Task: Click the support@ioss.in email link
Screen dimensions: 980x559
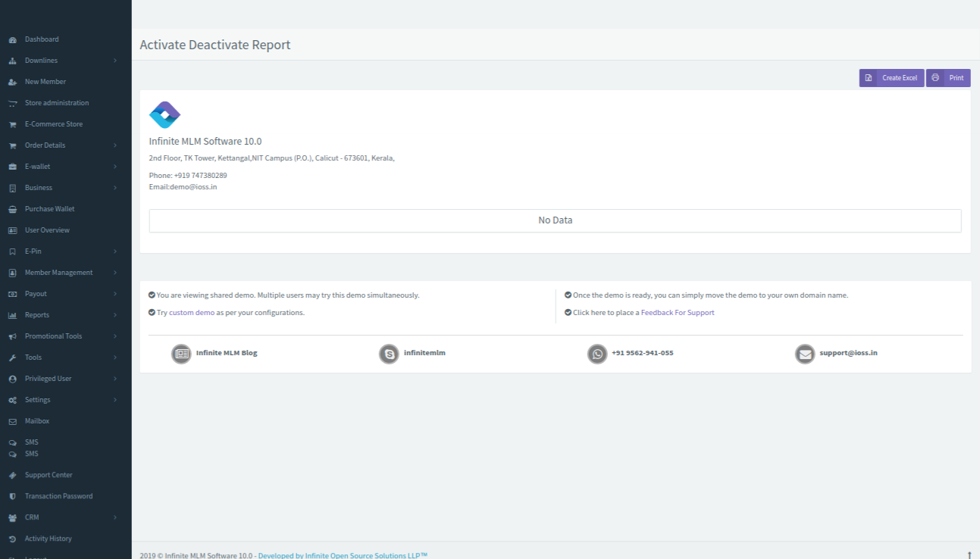Action: pyautogui.click(x=849, y=353)
